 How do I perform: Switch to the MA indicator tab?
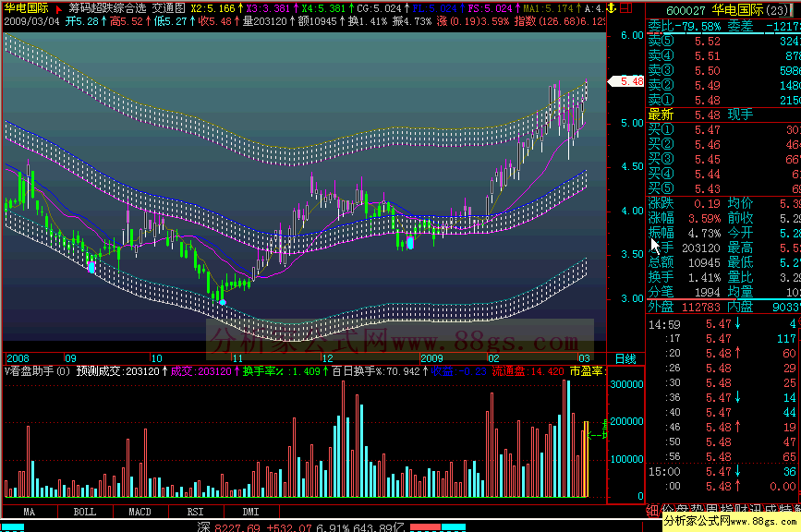(x=30, y=512)
